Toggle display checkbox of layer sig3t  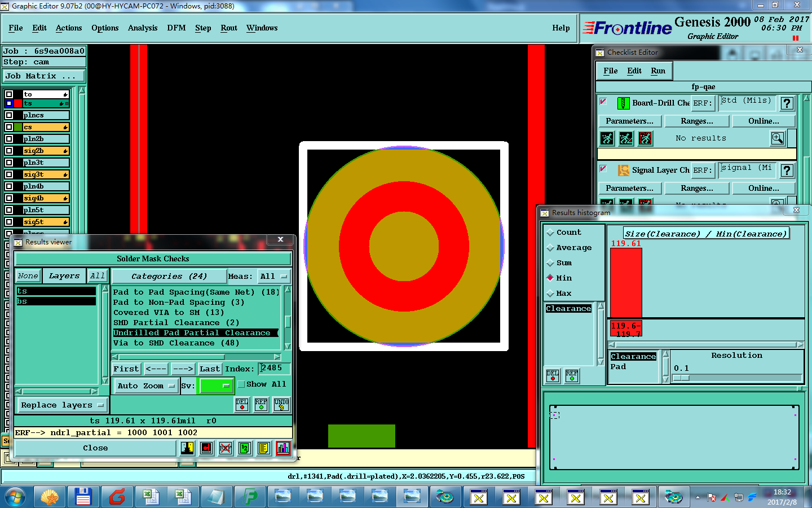(x=9, y=174)
